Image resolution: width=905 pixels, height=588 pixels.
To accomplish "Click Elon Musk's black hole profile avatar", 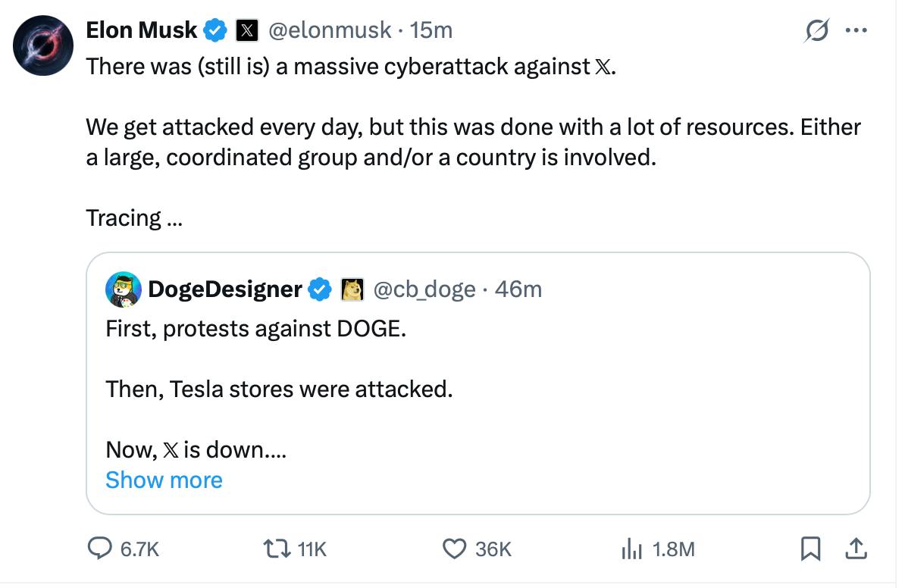I will pyautogui.click(x=42, y=45).
